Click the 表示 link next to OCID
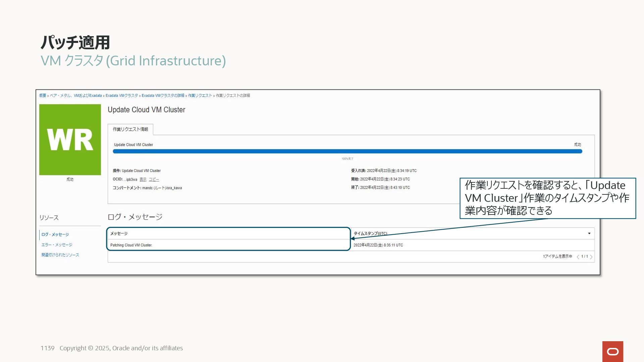Screen dimensions: 644x362 (143, 179)
